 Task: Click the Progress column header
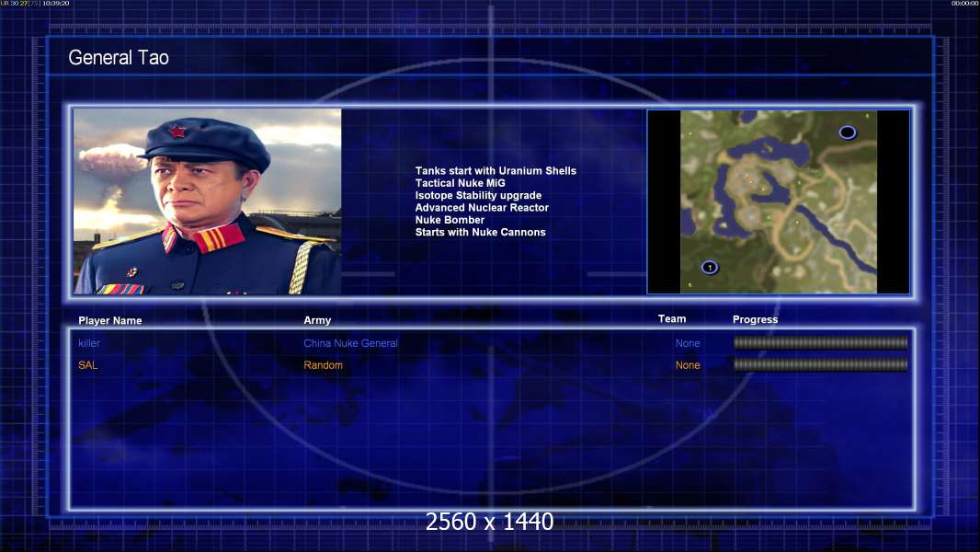[755, 319]
